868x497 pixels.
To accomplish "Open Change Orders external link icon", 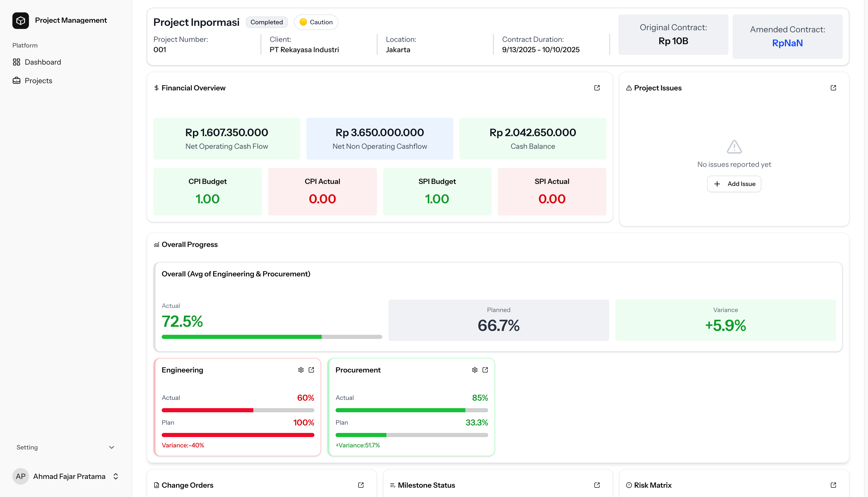I will [361, 485].
